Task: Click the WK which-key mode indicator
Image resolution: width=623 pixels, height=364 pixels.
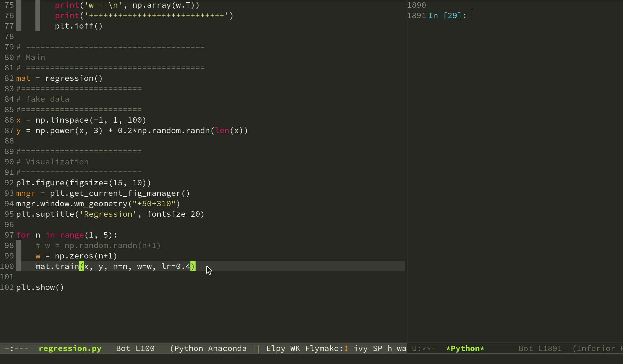Action: pyautogui.click(x=295, y=348)
